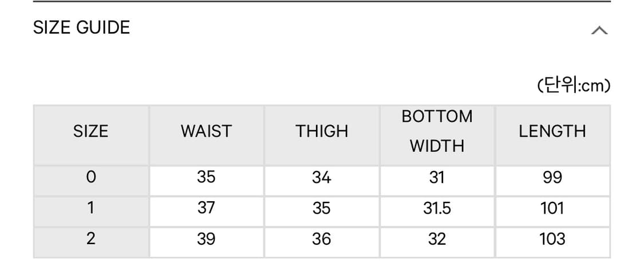Select the BOTTOM WIDTH column header
644x275 pixels.
coord(437,131)
